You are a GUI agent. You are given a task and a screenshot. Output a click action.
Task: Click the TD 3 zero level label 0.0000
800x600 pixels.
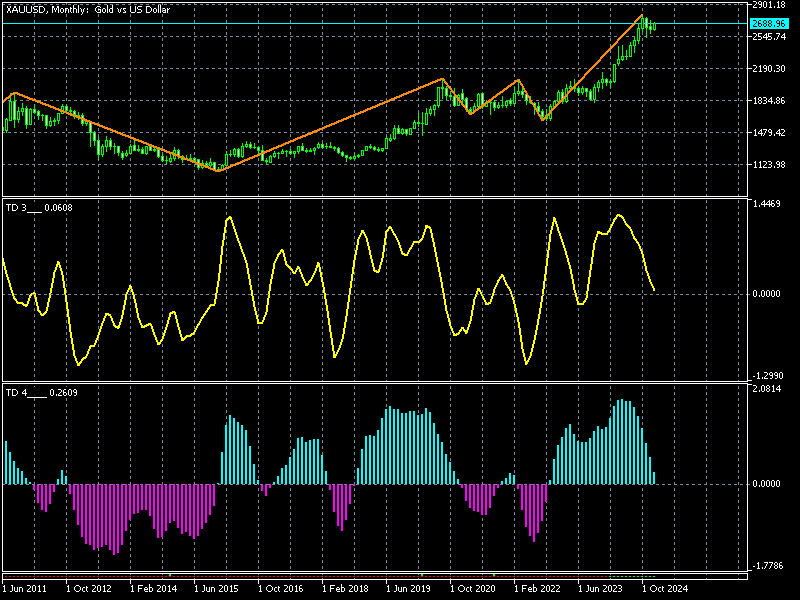point(767,294)
